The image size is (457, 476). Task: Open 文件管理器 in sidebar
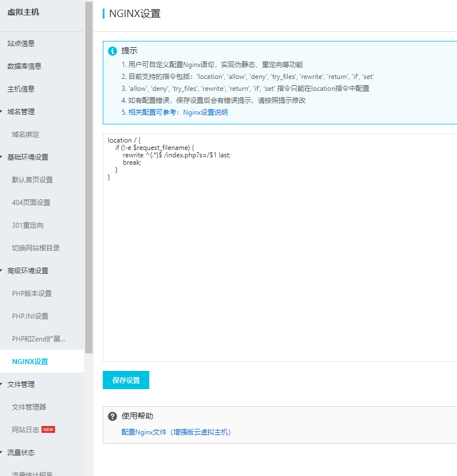click(x=29, y=407)
